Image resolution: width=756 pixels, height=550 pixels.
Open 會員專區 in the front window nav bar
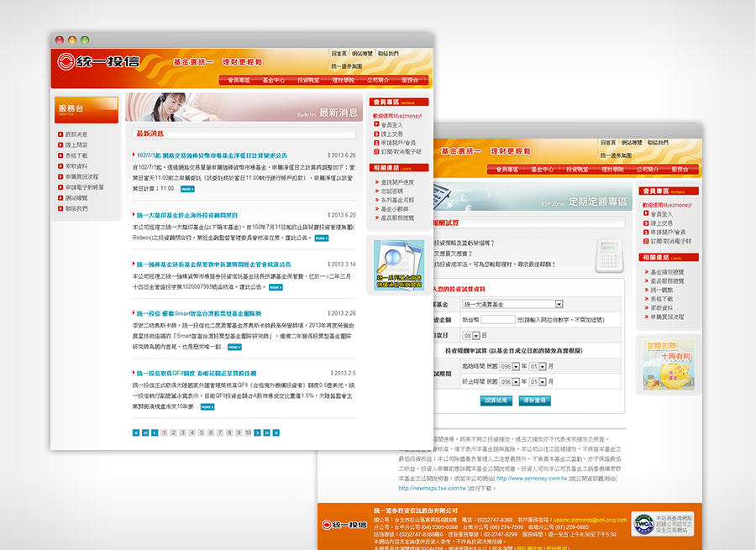pos(239,81)
